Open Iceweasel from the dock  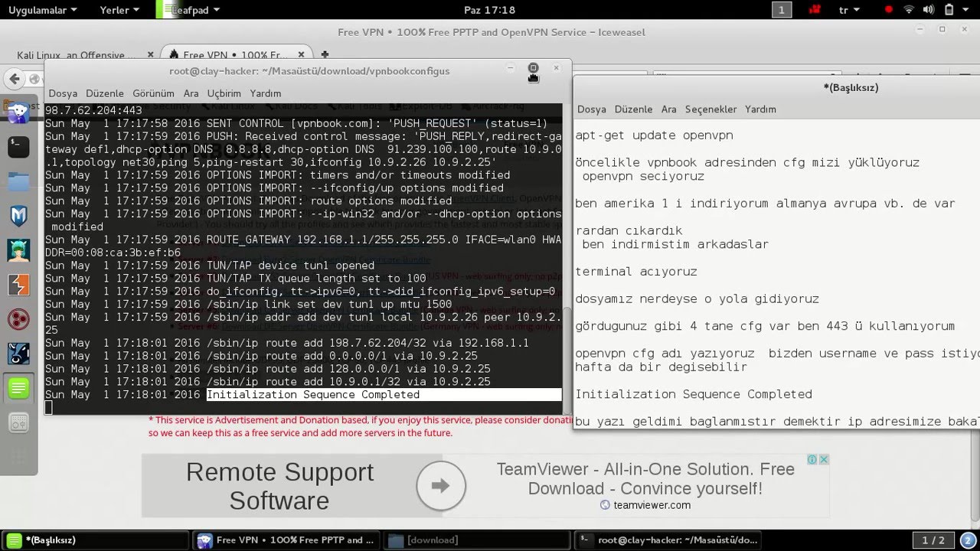click(18, 112)
